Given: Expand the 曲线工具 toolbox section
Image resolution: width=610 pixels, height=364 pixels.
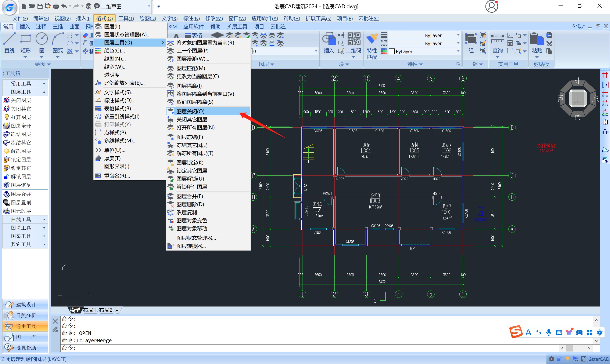Looking at the screenshot, I should [25, 219].
